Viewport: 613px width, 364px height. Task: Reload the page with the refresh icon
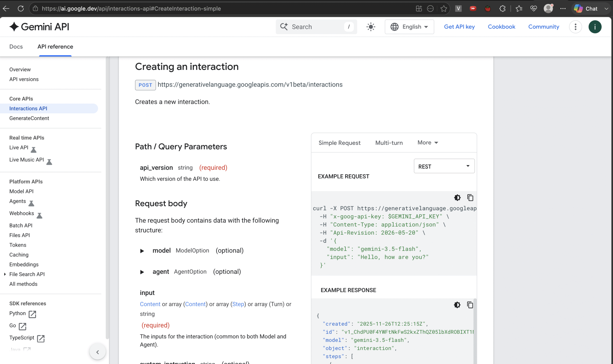click(x=21, y=9)
